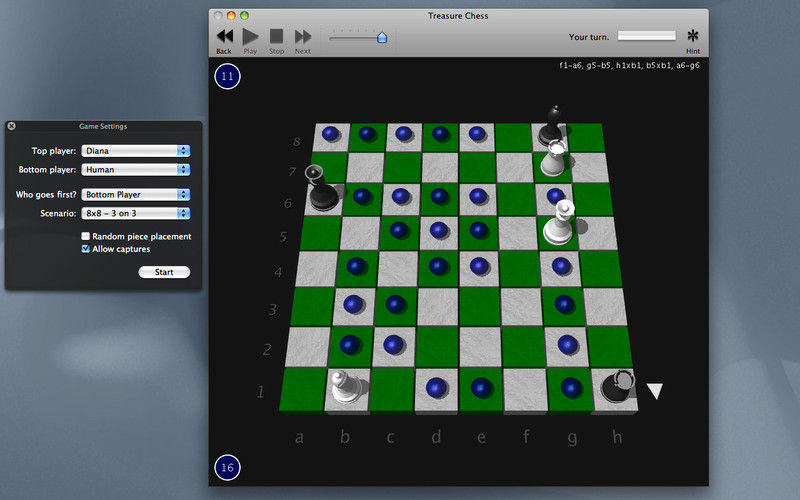Select the white queen on square g5

coord(559,223)
